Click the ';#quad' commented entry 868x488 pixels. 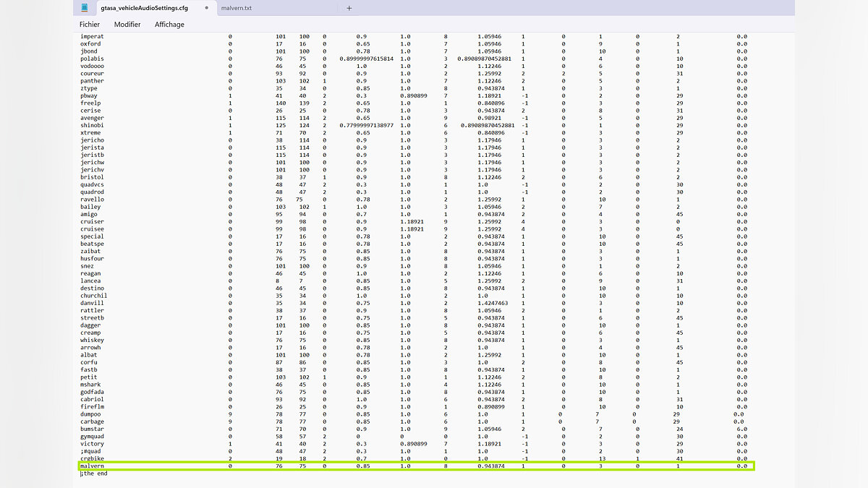[90, 451]
